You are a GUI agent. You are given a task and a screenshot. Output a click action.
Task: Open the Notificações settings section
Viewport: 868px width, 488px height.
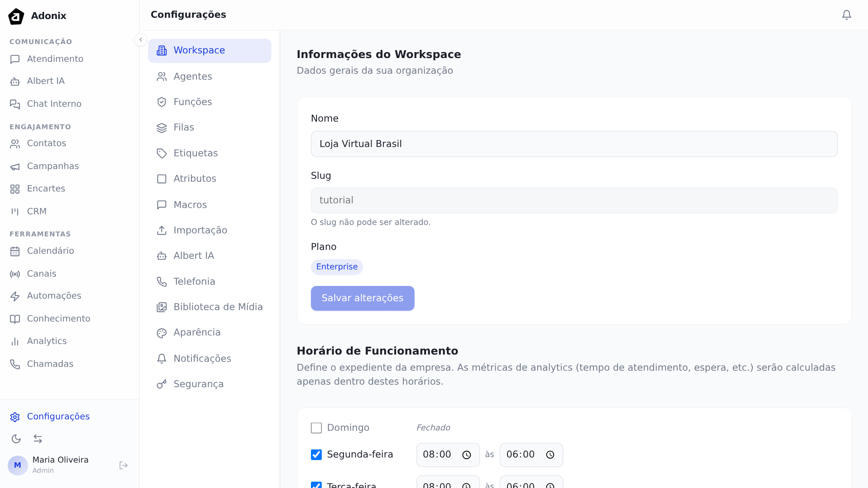click(202, 358)
